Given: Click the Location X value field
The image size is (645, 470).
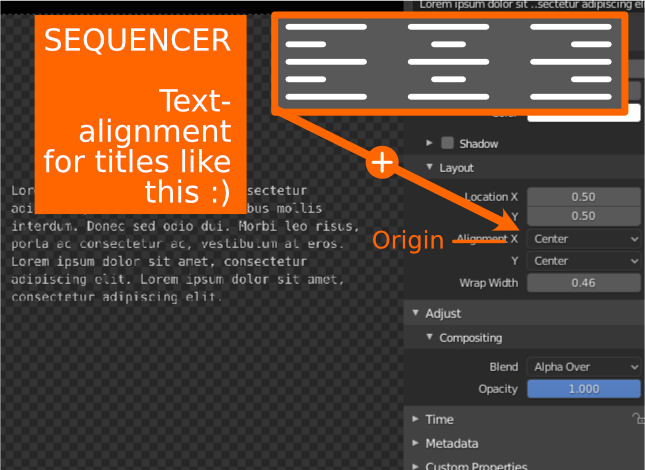Looking at the screenshot, I should pyautogui.click(x=584, y=197).
